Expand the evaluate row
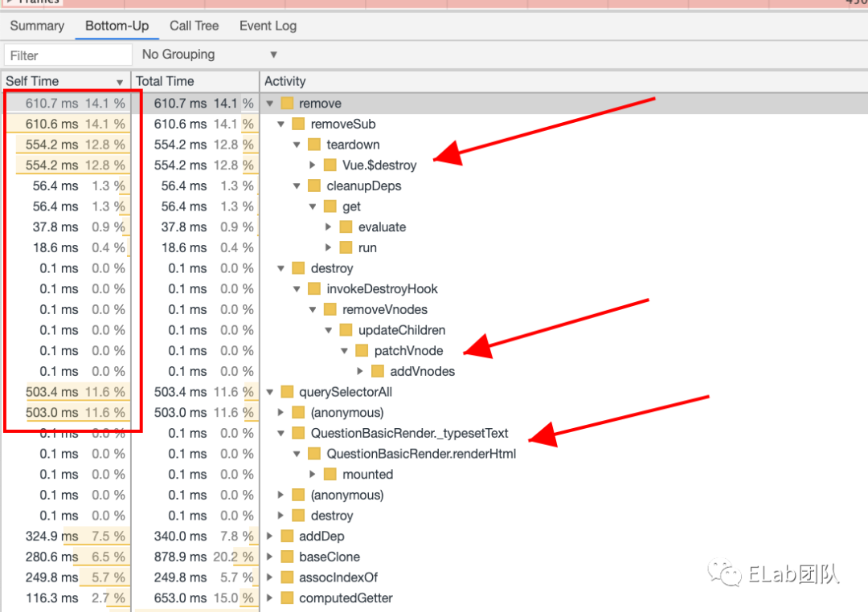Image resolution: width=868 pixels, height=612 pixels. click(x=329, y=226)
